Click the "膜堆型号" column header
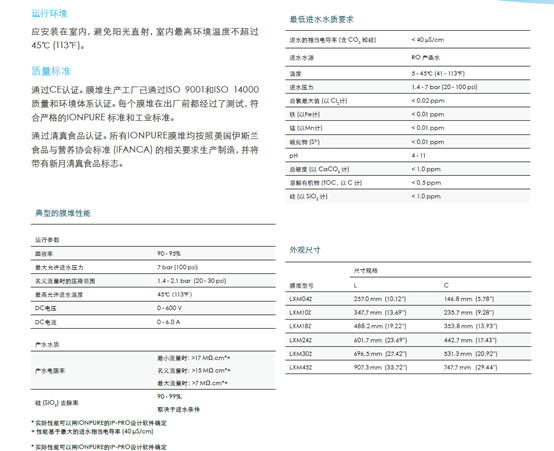 301,286
